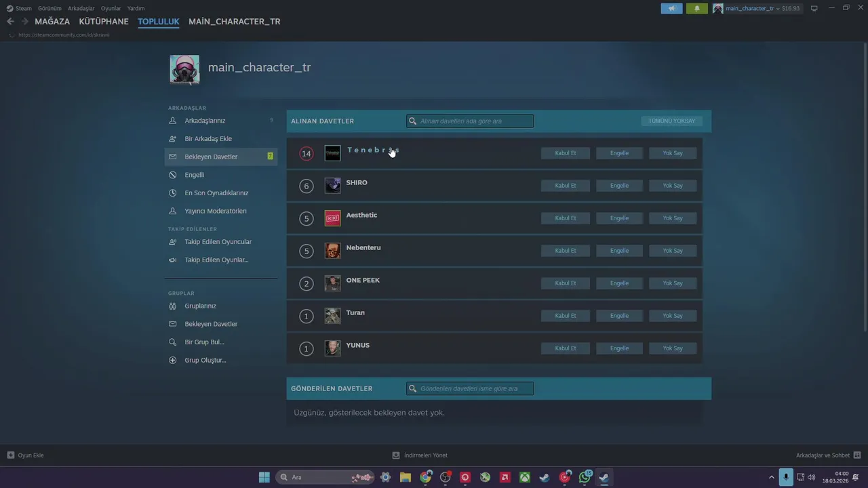Viewport: 868px width, 488px height.
Task: Focus the Alınan davetleri search field
Action: pos(470,121)
